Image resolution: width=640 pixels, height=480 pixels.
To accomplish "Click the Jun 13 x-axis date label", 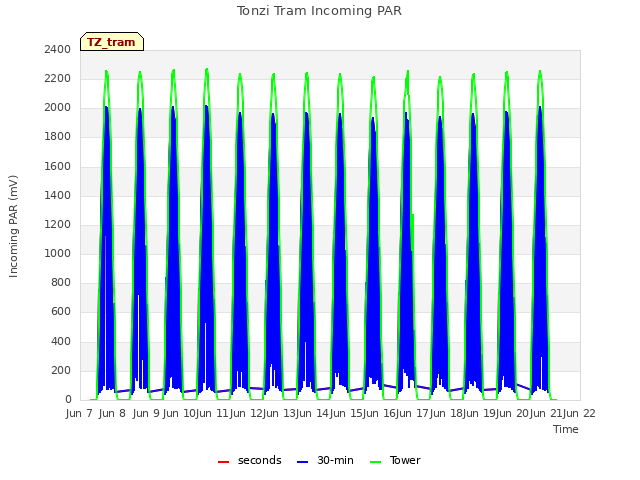I will (281, 413).
